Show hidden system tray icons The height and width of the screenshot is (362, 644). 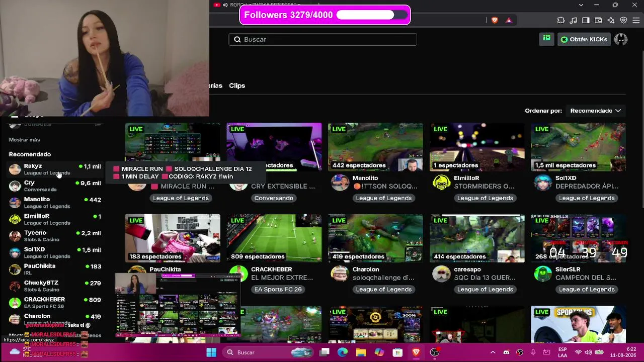coord(493,352)
